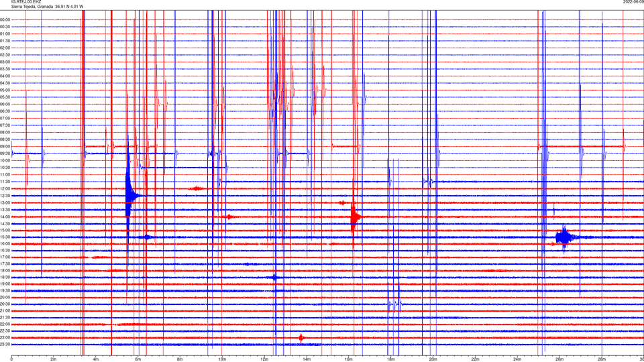
Task: Select the 07:00 time row label
Action: click(5, 118)
